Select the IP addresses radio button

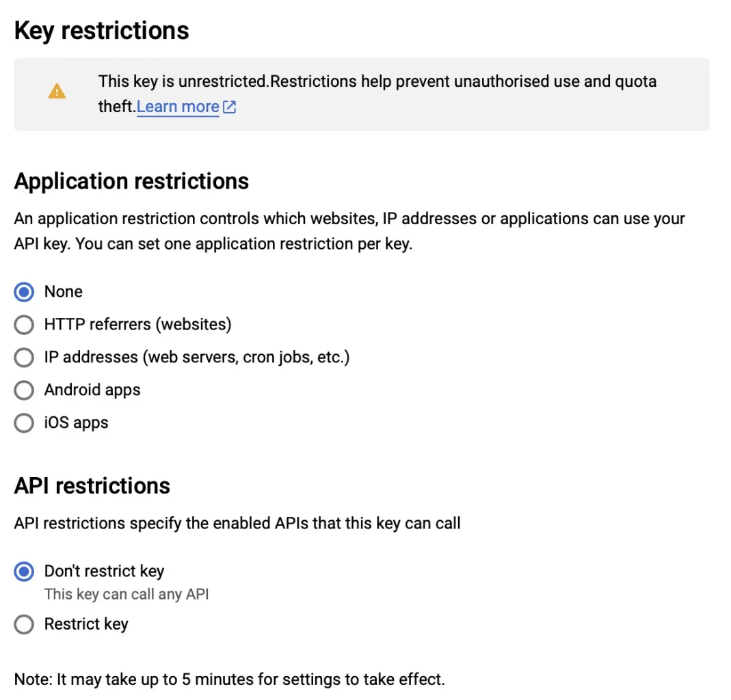(24, 358)
